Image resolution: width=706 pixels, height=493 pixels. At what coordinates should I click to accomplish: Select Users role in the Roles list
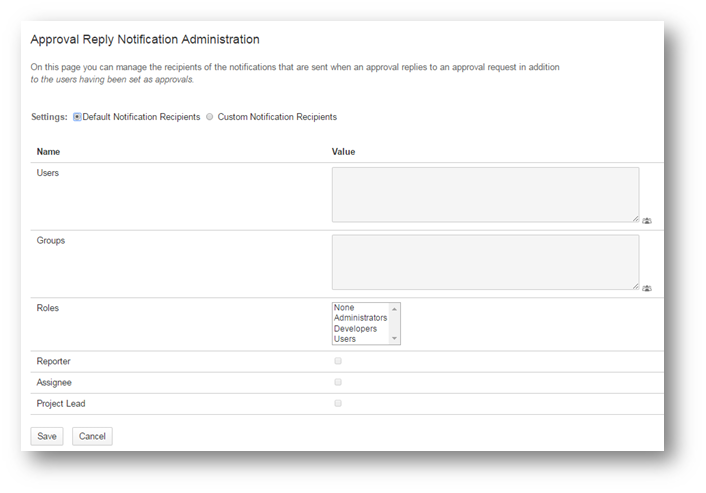345,339
